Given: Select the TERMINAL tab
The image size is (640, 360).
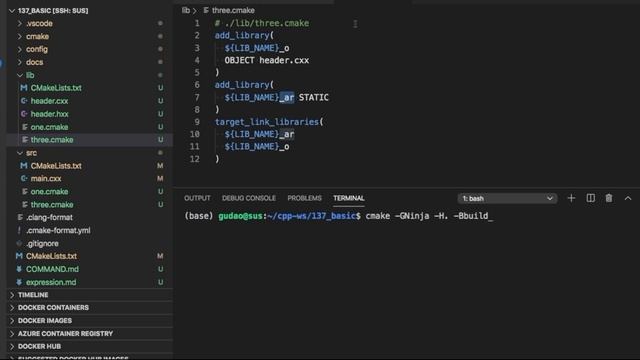Looking at the screenshot, I should click(349, 198).
